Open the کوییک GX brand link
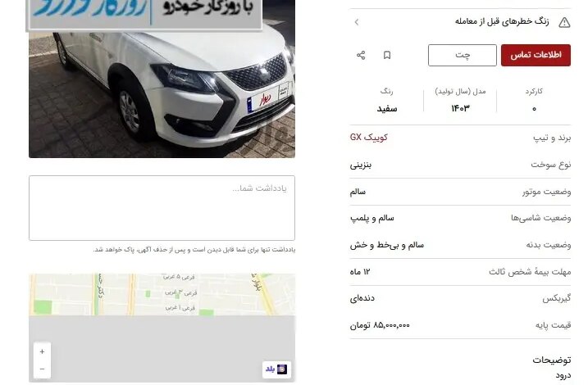Screen dimensions: 588x385 point(368,138)
